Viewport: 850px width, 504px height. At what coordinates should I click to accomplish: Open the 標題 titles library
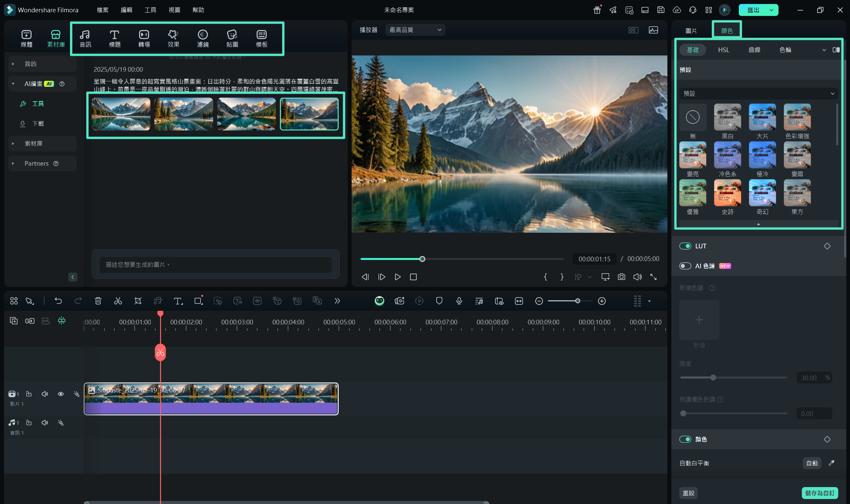click(115, 39)
